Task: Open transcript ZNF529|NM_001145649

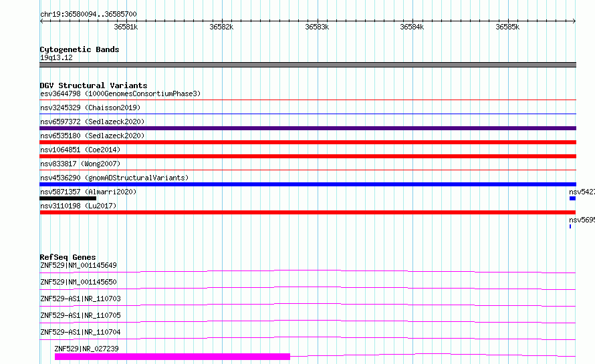Action: (x=78, y=265)
